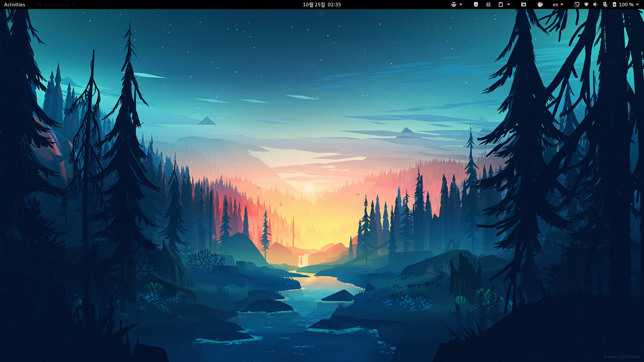Expand the clipboard indicator dropdown arrow
This screenshot has width=644, height=362.
pos(508,4)
